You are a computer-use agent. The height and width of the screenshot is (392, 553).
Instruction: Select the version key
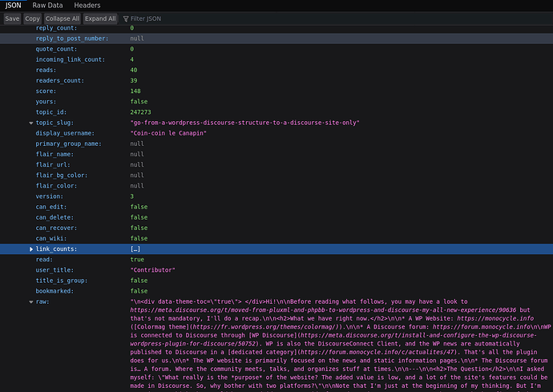pyautogui.click(x=50, y=196)
